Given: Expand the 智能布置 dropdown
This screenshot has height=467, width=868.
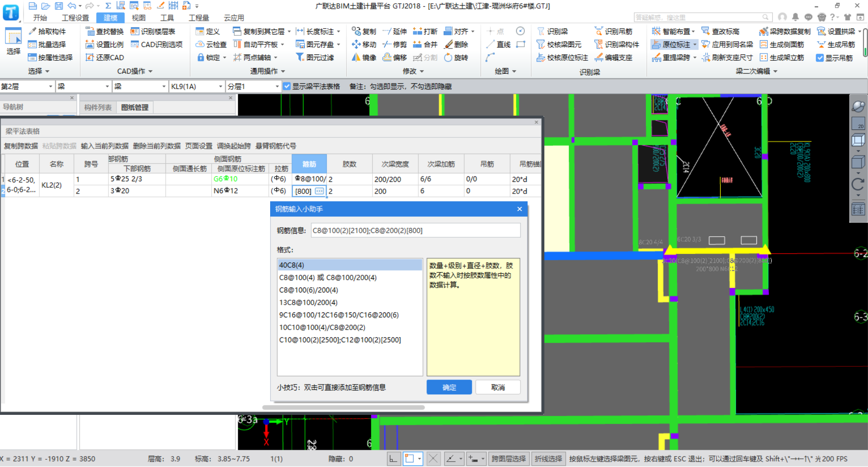Looking at the screenshot, I should click(x=693, y=31).
